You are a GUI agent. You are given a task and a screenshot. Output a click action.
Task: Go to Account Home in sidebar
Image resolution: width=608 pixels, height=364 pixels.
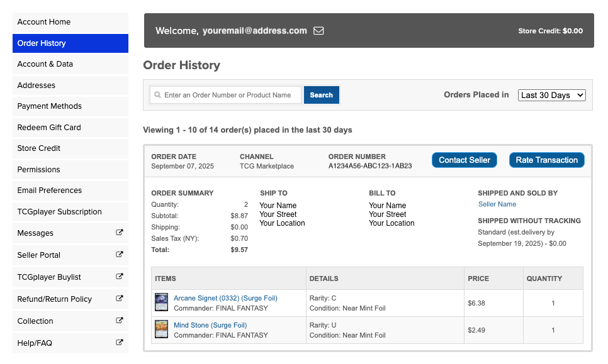point(44,22)
